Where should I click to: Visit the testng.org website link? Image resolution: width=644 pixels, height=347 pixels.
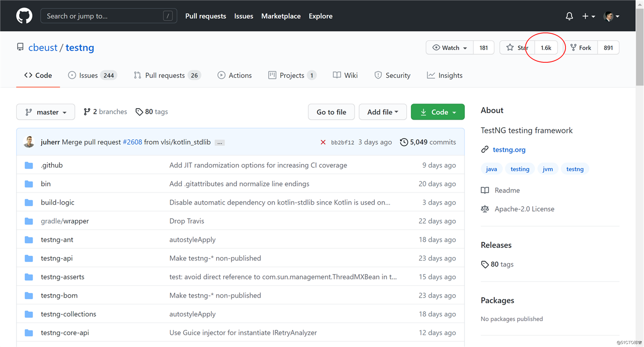[509, 149]
